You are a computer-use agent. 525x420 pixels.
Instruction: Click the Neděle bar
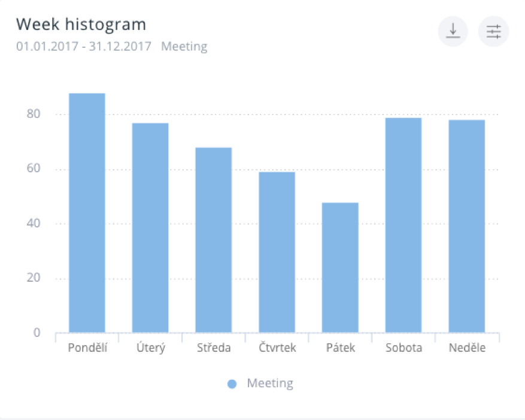(x=467, y=226)
